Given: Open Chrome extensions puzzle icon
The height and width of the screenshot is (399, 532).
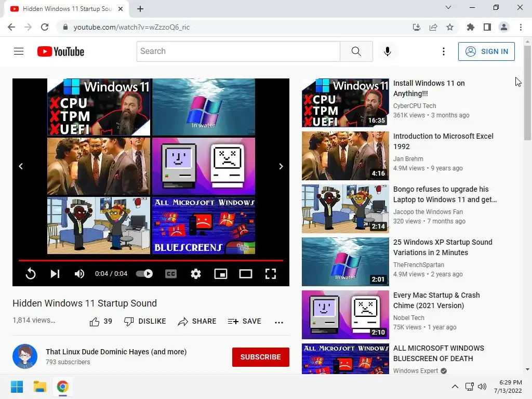Looking at the screenshot, I should pyautogui.click(x=470, y=27).
